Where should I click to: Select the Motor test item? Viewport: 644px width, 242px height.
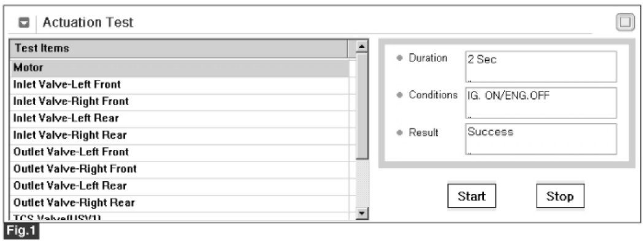coord(180,68)
